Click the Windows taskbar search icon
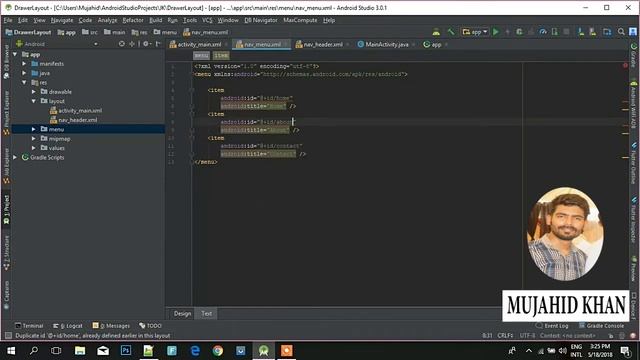The height and width of the screenshot is (360, 640). pyautogui.click(x=34, y=351)
